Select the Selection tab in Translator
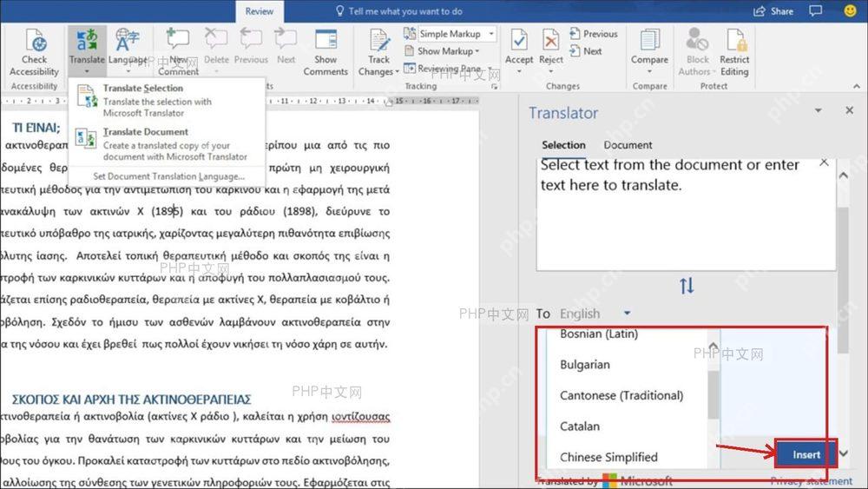This screenshot has height=489, width=868. 563,144
